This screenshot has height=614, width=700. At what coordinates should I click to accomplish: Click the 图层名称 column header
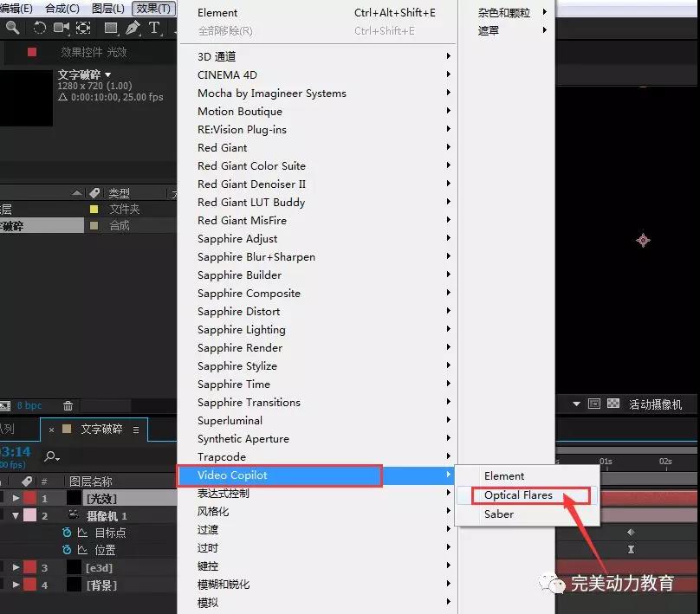tap(91, 482)
